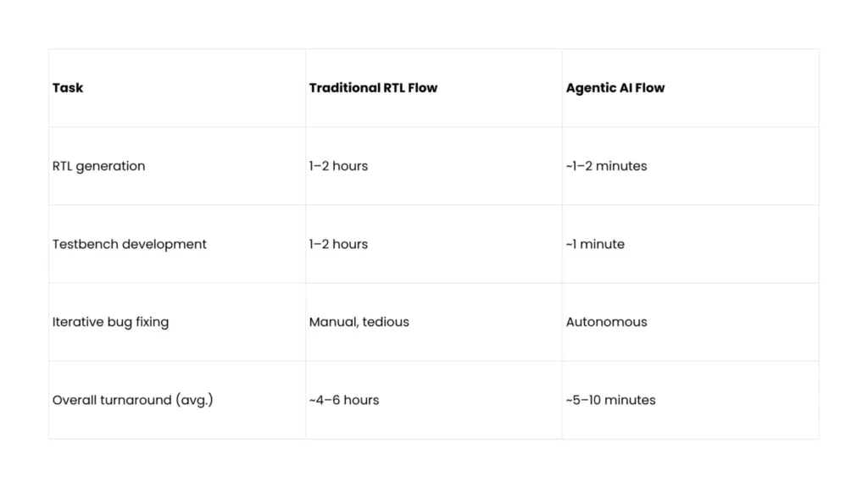
Task: Select the Autonomous cell
Action: click(x=690, y=322)
